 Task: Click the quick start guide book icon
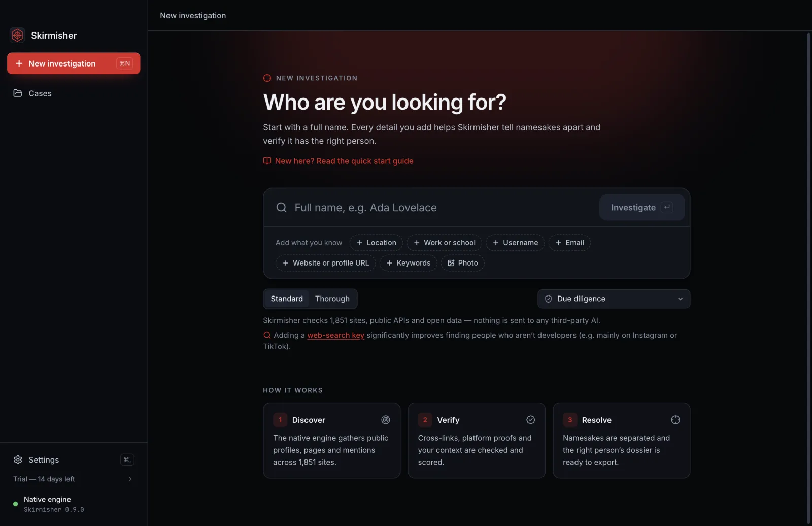click(267, 161)
